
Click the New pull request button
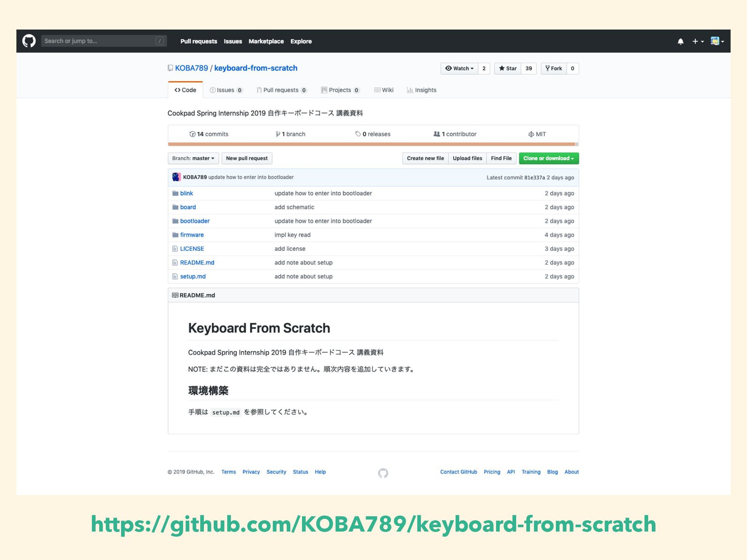pyautogui.click(x=247, y=158)
